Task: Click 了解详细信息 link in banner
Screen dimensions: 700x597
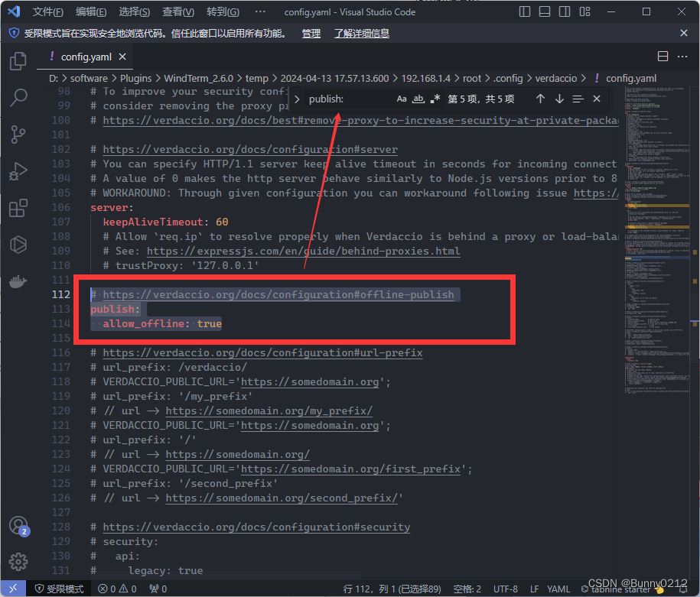Action: (362, 34)
